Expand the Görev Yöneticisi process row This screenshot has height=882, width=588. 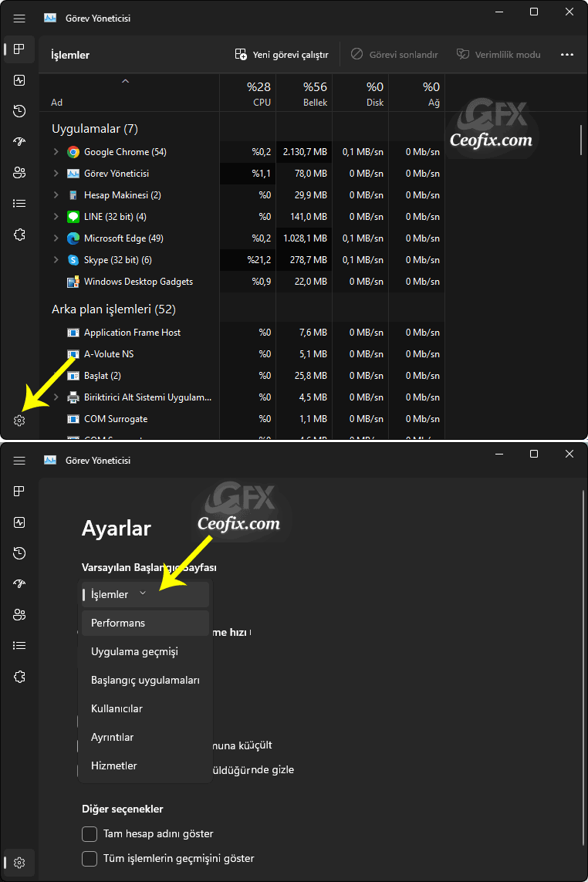click(56, 174)
